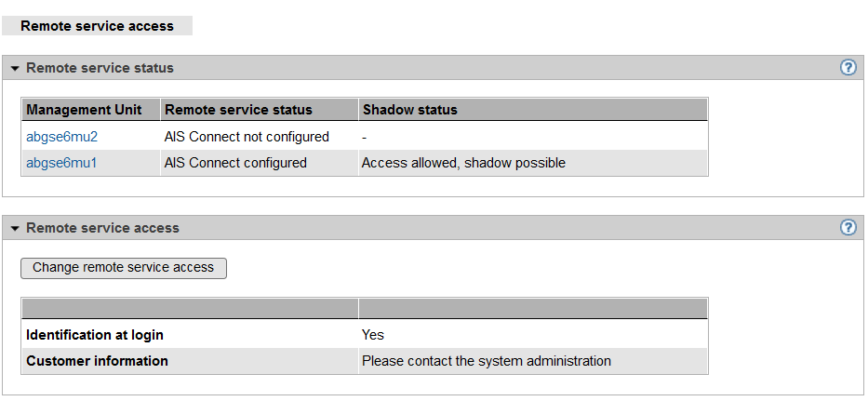This screenshot has height=401, width=868.
Task: Collapse Remote service status section triangle
Action: 15,69
